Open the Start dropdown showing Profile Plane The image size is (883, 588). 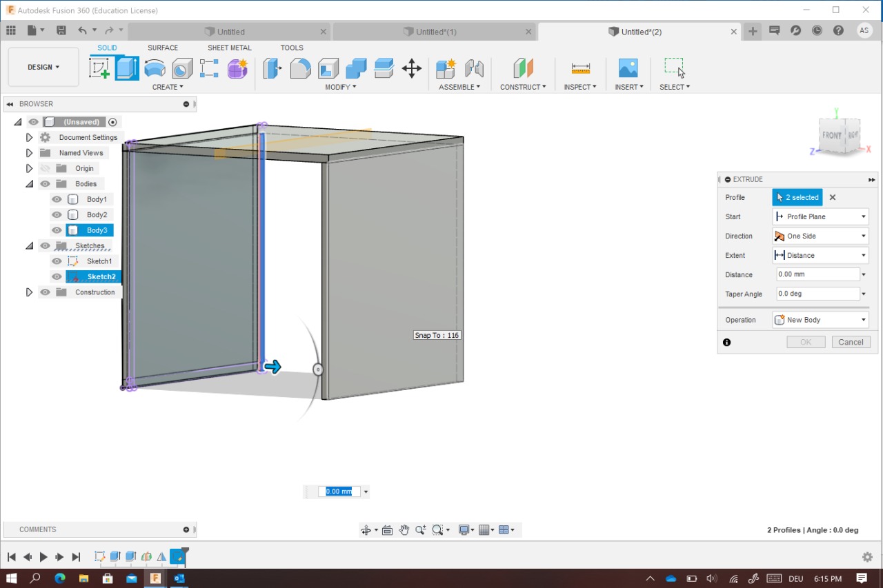[x=820, y=216]
